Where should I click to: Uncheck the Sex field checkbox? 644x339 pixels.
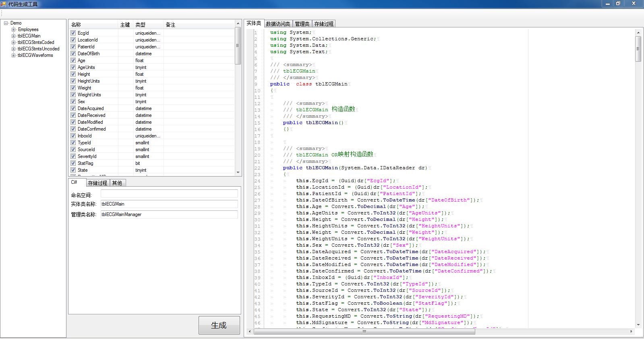point(73,102)
